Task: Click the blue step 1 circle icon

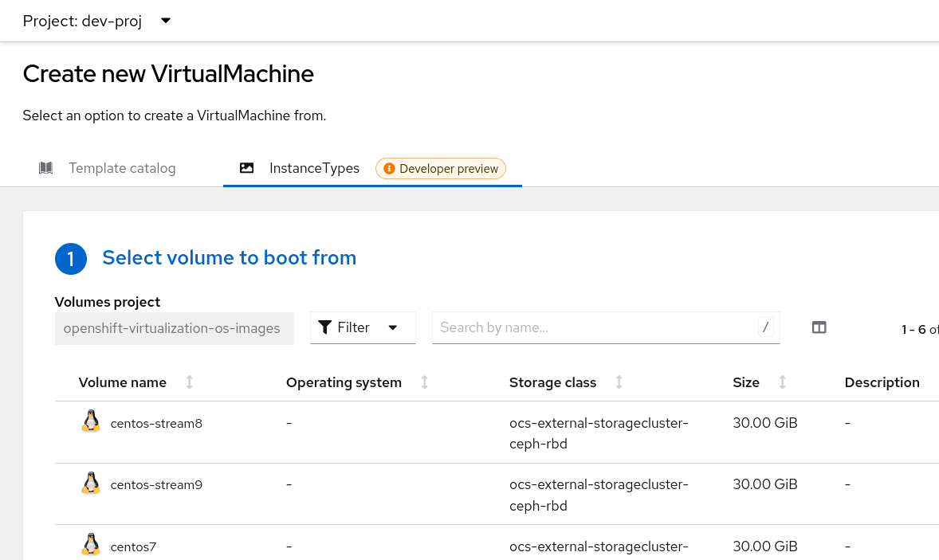Action: 71,259
